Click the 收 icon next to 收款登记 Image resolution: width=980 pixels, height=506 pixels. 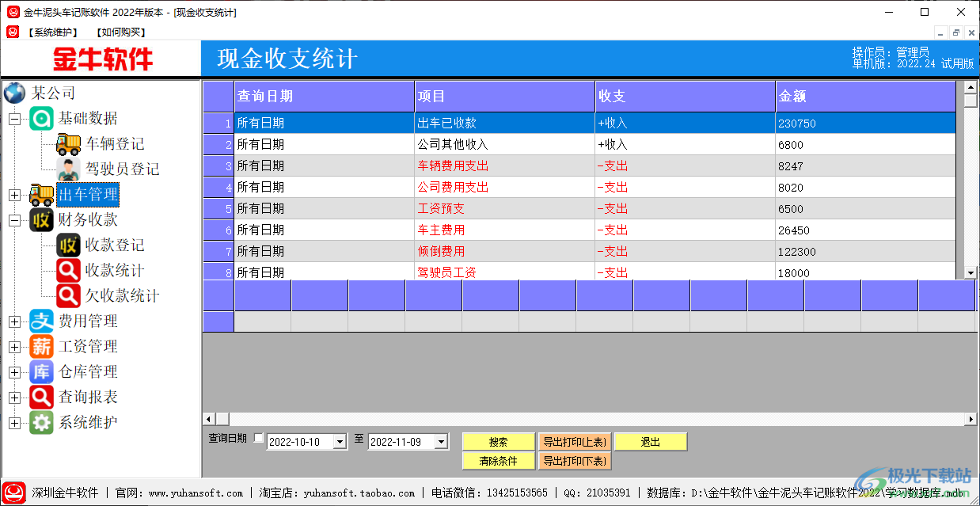(x=68, y=245)
